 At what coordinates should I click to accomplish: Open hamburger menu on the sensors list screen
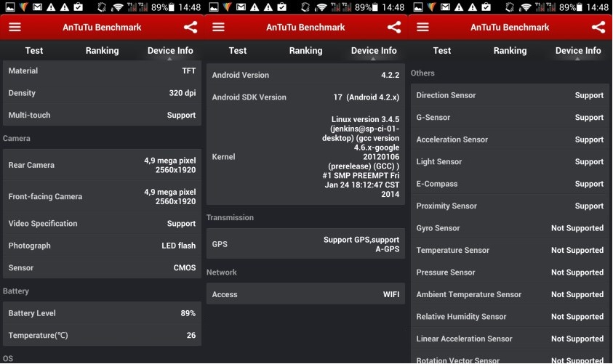[422, 28]
